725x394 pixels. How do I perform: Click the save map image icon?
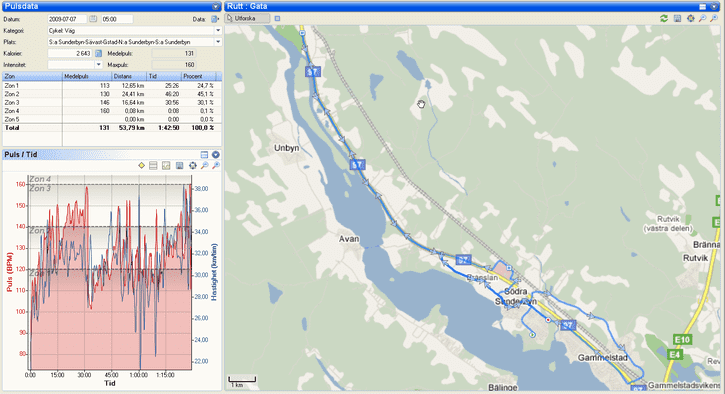(677, 18)
